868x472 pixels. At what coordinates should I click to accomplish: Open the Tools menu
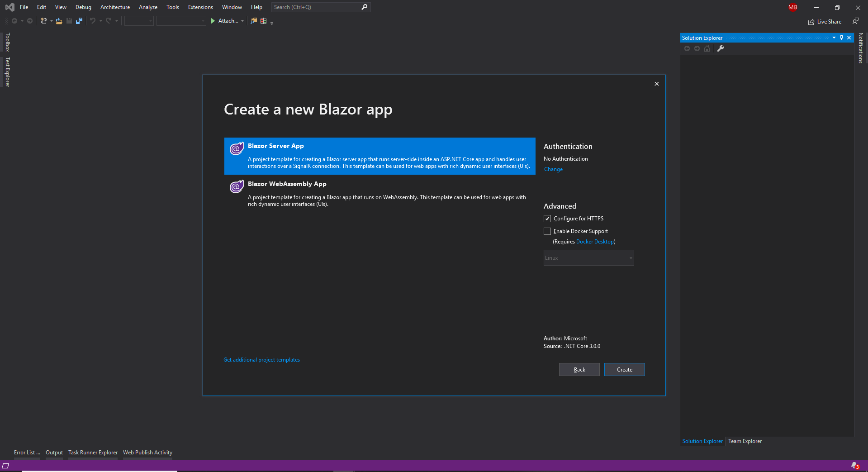point(173,7)
